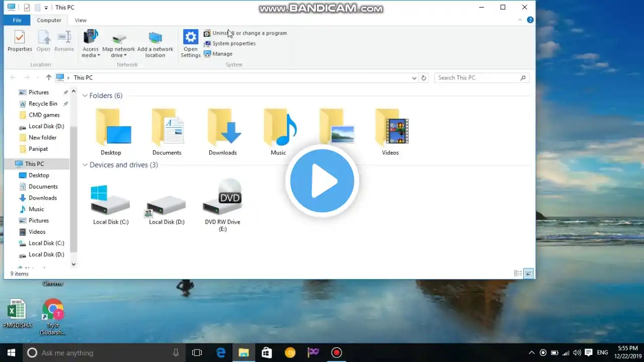Click Manage in System group
Image resolution: width=644 pixels, height=362 pixels.
coord(218,54)
